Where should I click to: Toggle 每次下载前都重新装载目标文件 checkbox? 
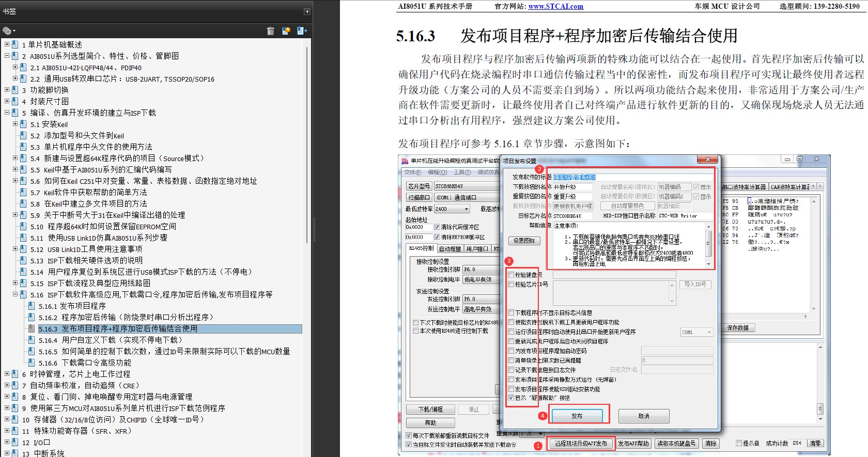[409, 435]
